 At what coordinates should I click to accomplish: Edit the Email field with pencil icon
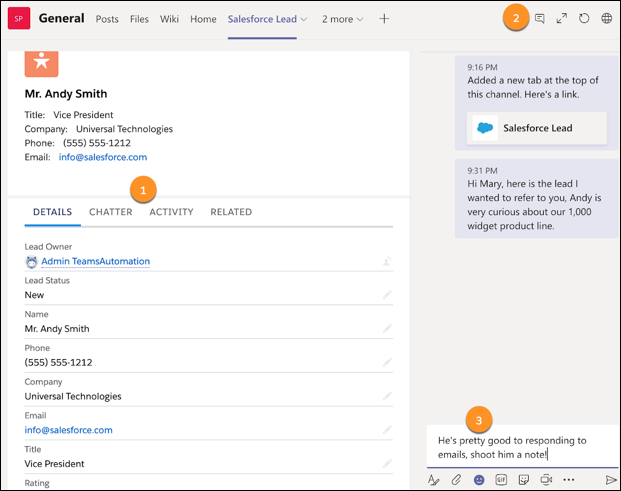[x=387, y=430]
